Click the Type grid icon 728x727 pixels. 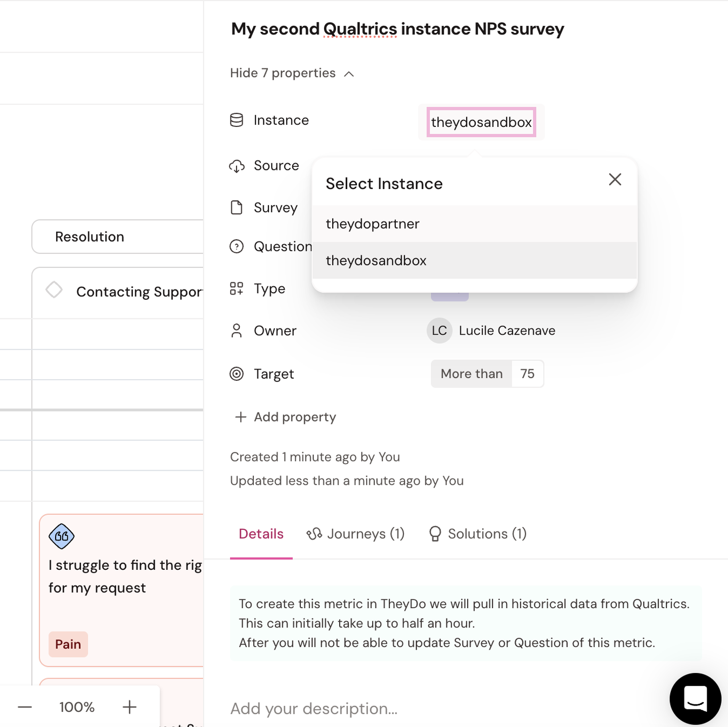pyautogui.click(x=237, y=288)
